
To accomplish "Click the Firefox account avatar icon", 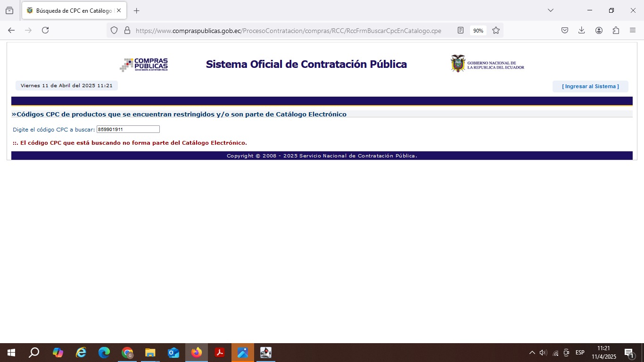I will coord(599,30).
